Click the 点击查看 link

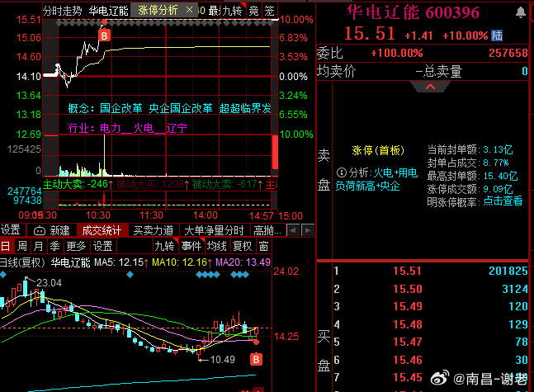click(503, 201)
